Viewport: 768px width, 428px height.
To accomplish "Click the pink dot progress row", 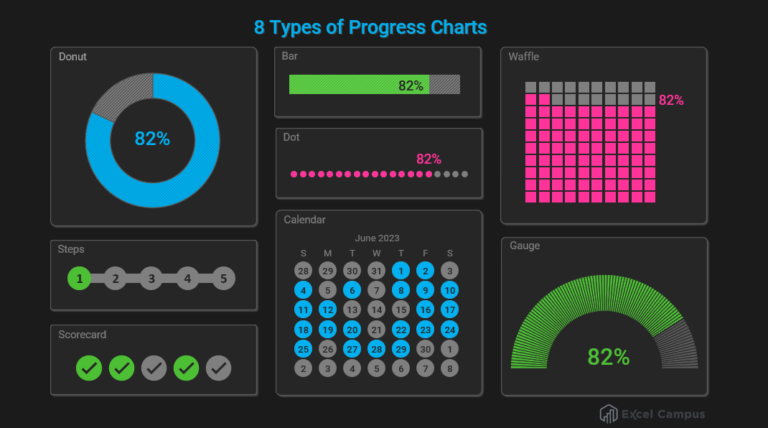I will pyautogui.click(x=360, y=174).
